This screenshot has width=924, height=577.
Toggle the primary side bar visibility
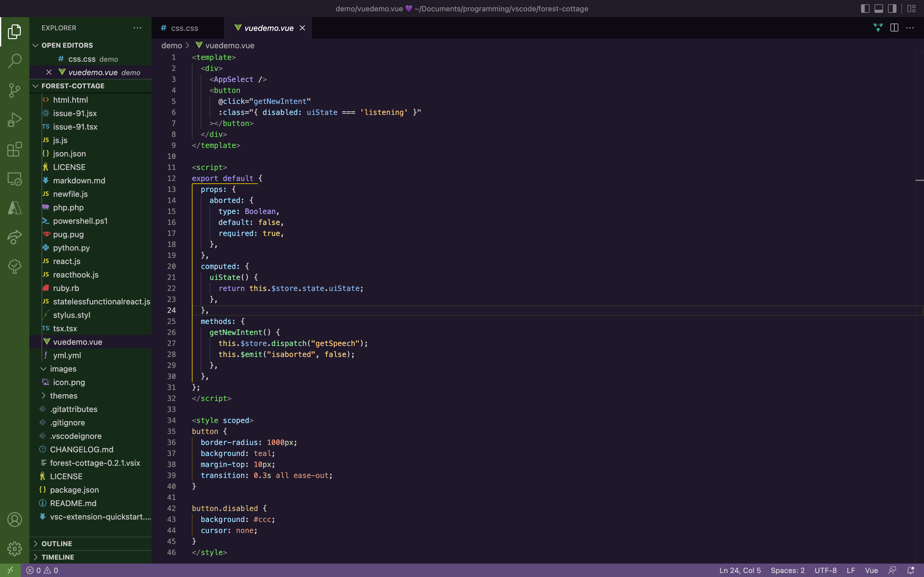tap(865, 8)
